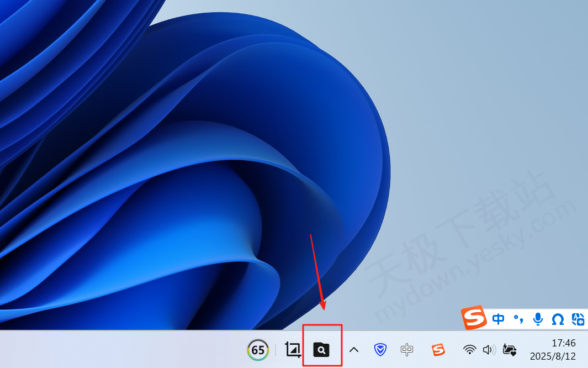Viewport: 588px width, 368px height.
Task: Click the empty taskbar area at far left
Action: coord(83,349)
